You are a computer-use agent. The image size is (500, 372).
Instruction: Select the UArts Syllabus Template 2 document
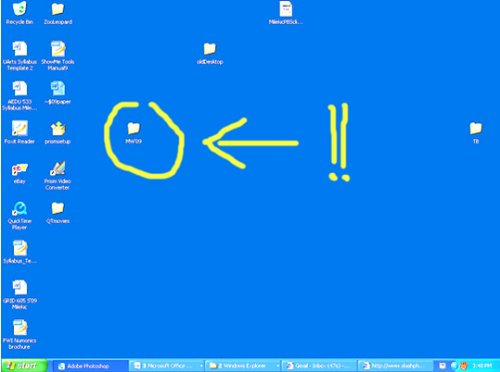(x=19, y=49)
